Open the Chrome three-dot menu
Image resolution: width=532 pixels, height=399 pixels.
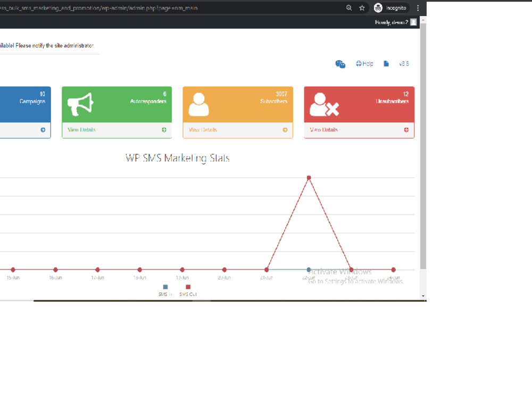(x=418, y=8)
